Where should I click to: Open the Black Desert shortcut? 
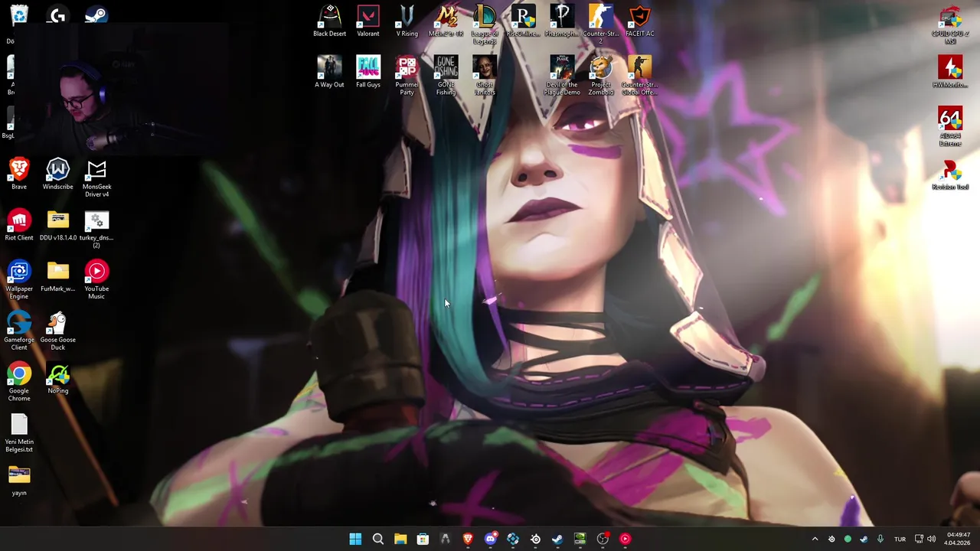coord(329,21)
